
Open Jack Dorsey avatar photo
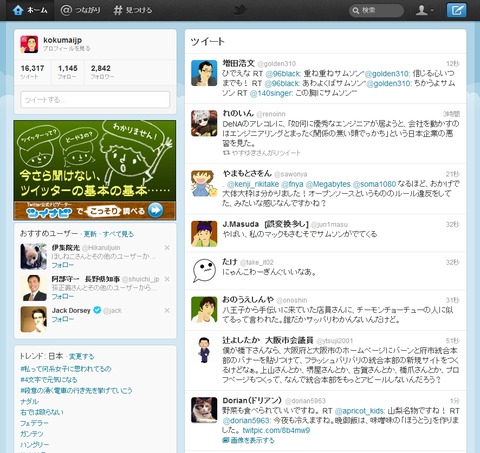[34, 319]
